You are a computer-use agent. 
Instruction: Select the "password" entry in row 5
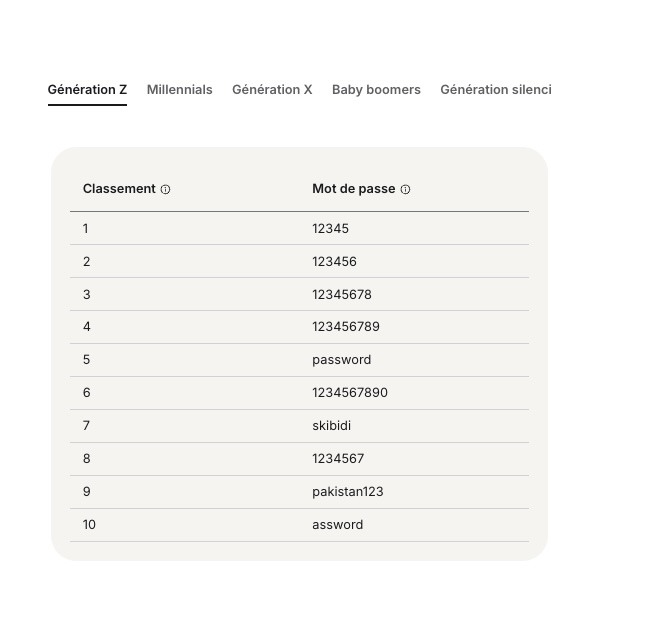pos(341,360)
